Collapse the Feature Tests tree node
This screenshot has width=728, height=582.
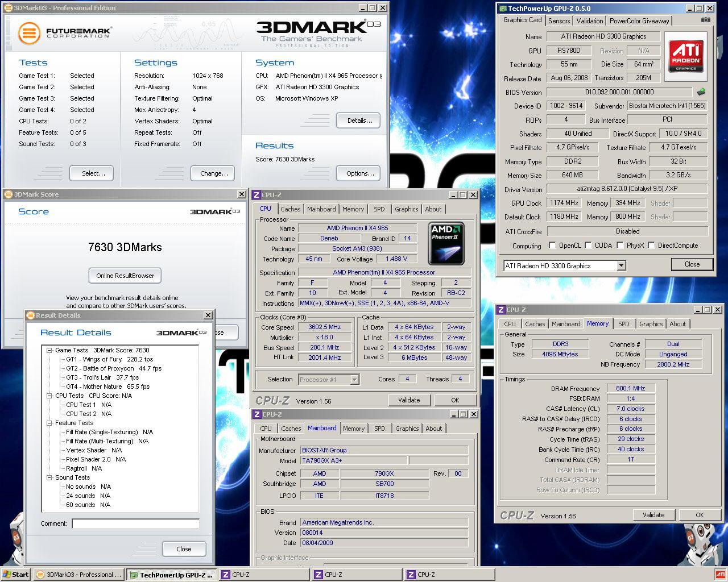49,423
